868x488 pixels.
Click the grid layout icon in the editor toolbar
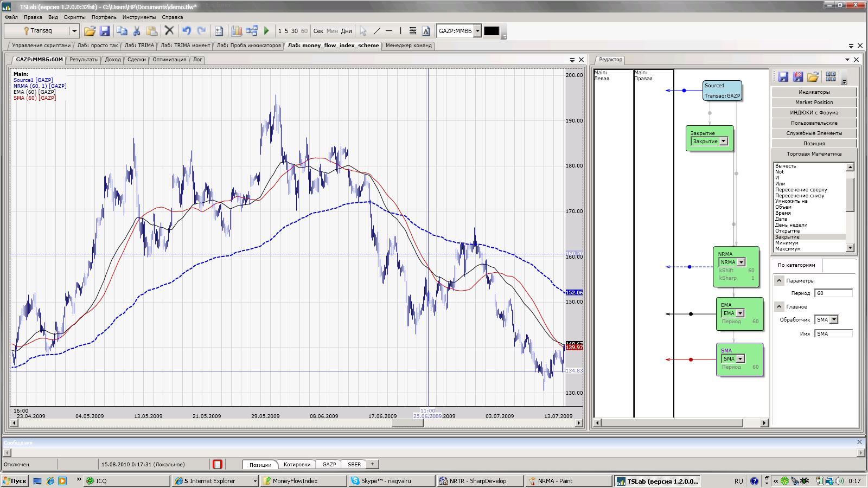(831, 77)
